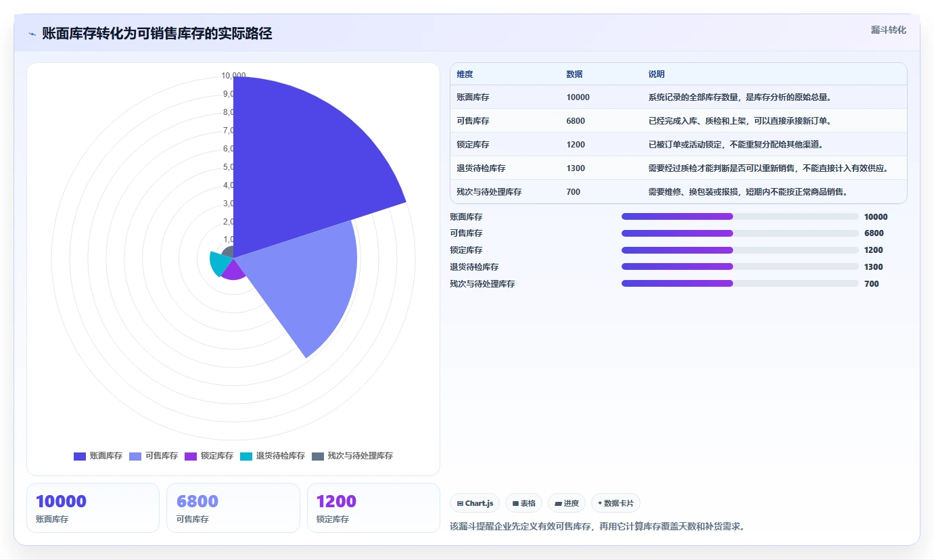Viewport: 934px width, 560px height.
Task: Click the 退货待检库存 progress bar
Action: [740, 266]
